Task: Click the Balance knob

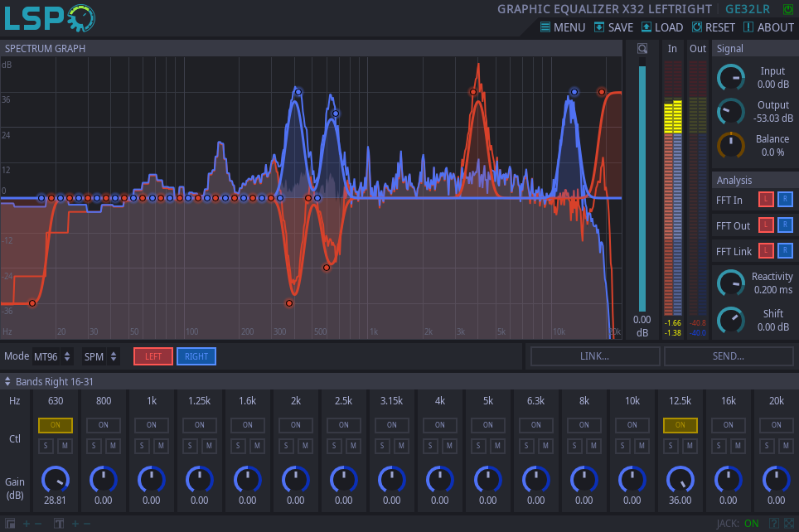Action: [731, 145]
